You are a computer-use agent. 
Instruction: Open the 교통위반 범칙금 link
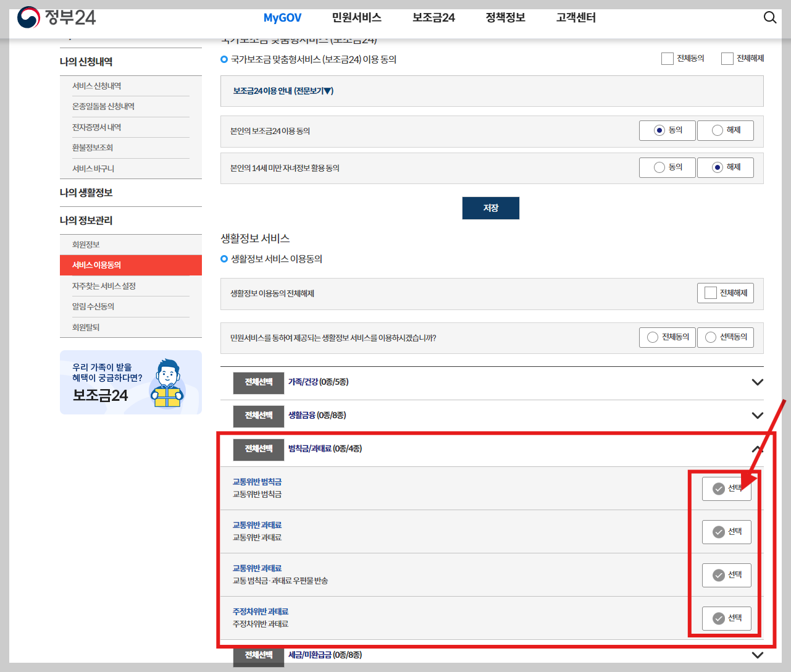coord(257,482)
